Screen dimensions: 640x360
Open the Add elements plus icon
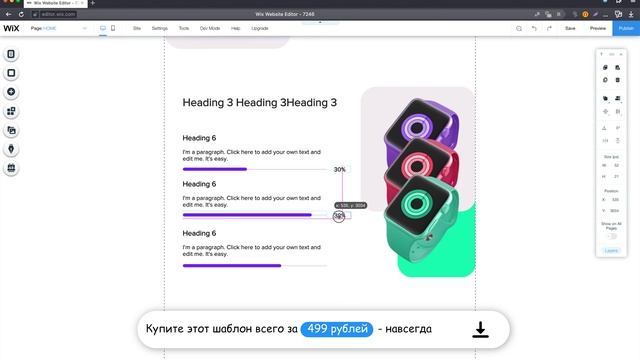pos(11,92)
